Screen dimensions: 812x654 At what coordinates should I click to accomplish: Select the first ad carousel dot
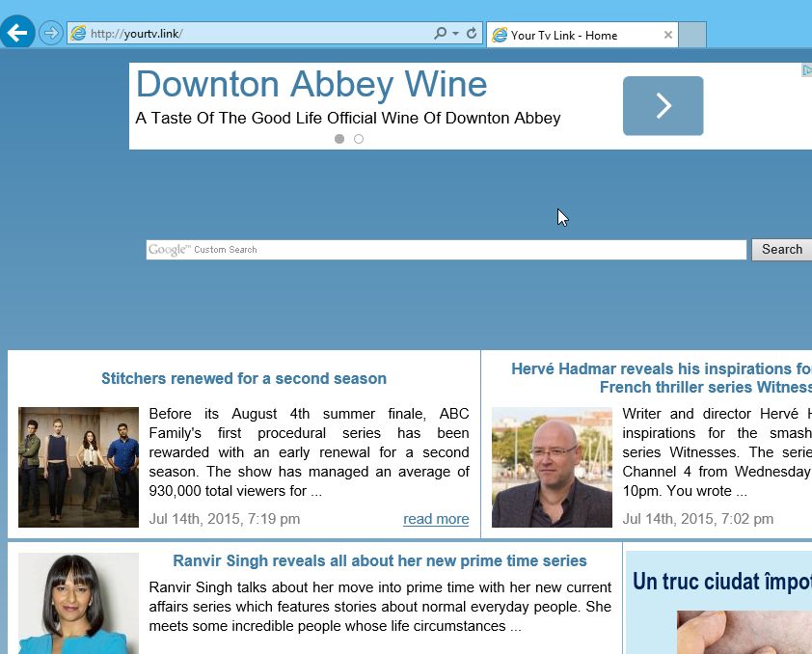(x=339, y=139)
